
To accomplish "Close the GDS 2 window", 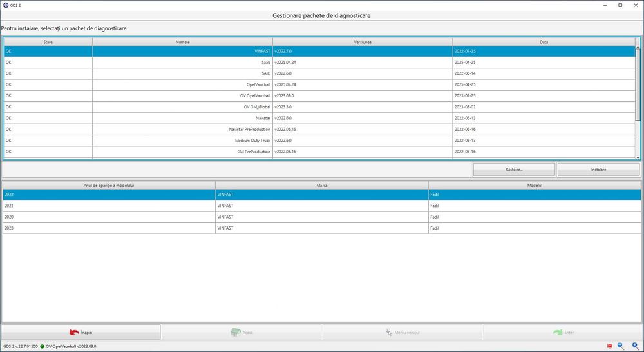I will [x=636, y=5].
